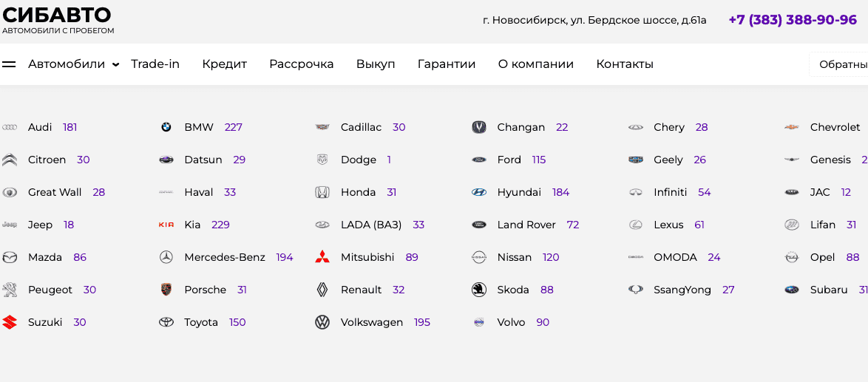Open the Контакты menu item
This screenshot has height=382, width=868.
click(625, 64)
